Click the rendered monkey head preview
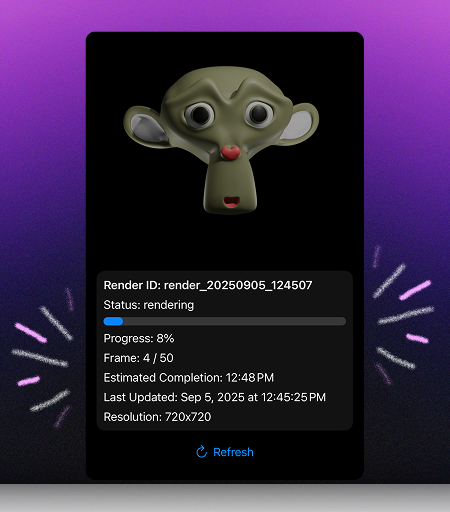Viewport: 450px width, 512px height. click(x=221, y=140)
